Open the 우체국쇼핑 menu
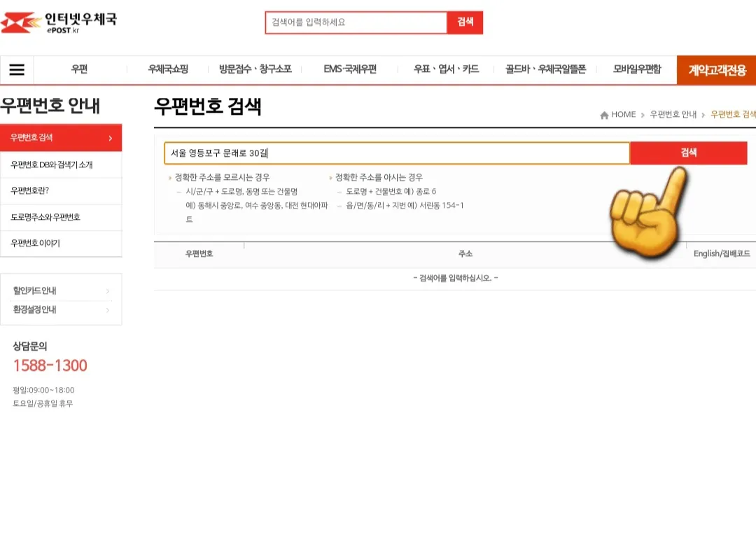The height and width of the screenshot is (546, 756). 166,69
